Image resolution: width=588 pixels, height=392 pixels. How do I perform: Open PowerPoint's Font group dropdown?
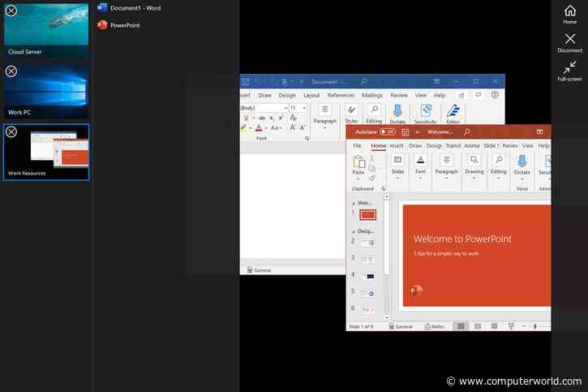(420, 167)
